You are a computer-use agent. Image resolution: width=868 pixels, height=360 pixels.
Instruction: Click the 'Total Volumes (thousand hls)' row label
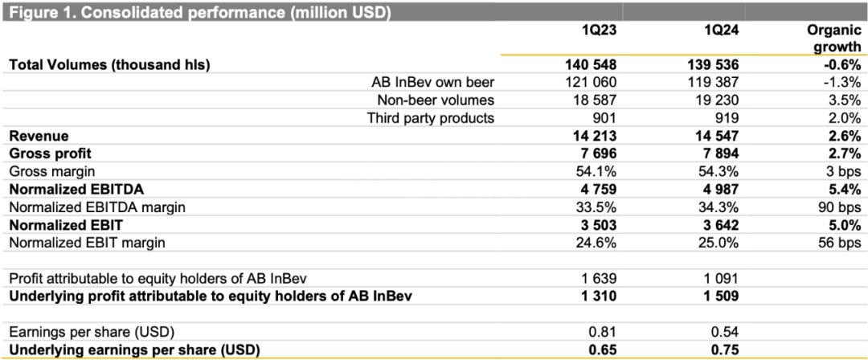point(109,65)
